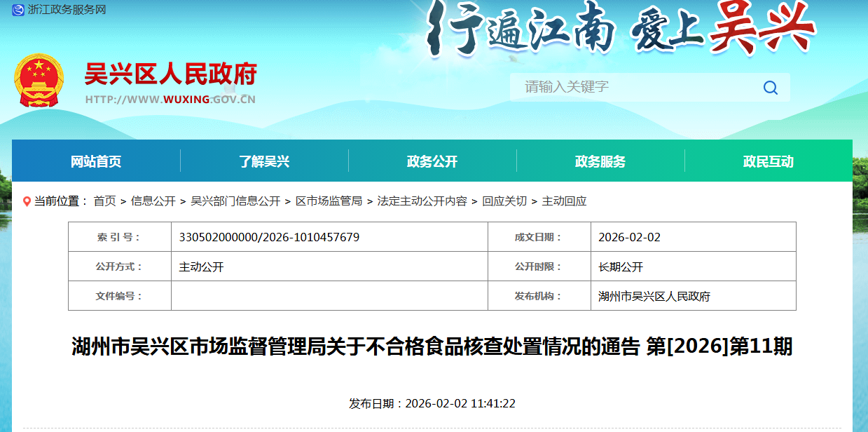Click the HTTP://WWW.WUXING.GOV.CN address text
Screen dimensions: 868x432
170,99
